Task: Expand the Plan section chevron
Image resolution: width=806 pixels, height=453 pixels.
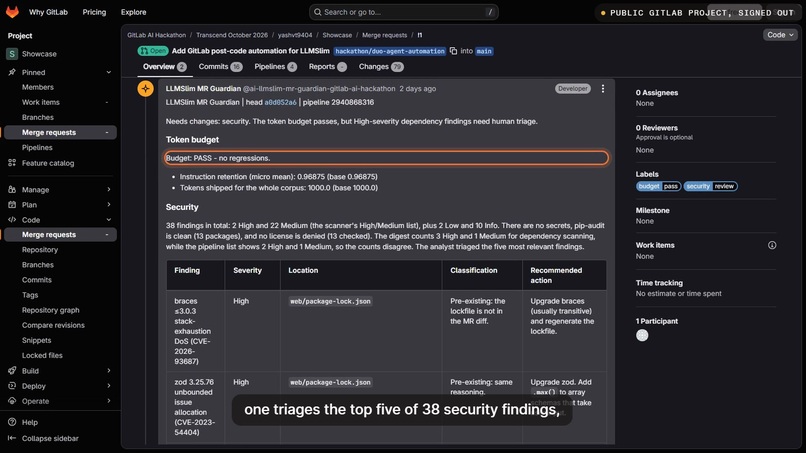Action: pos(108,205)
